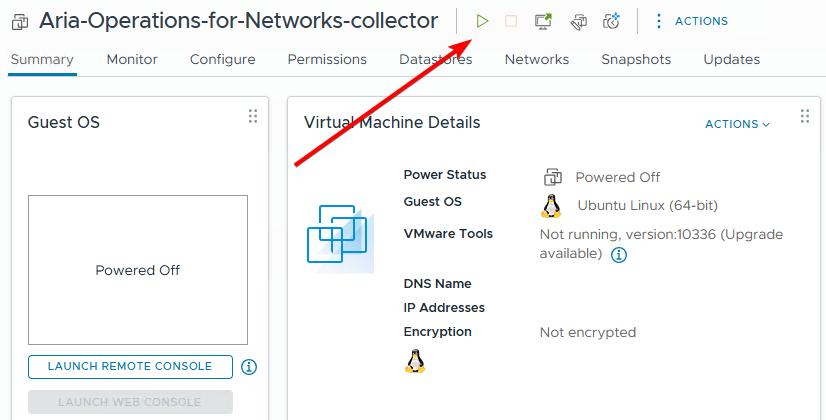Click the Guest OS card drag handle

pos(253,116)
